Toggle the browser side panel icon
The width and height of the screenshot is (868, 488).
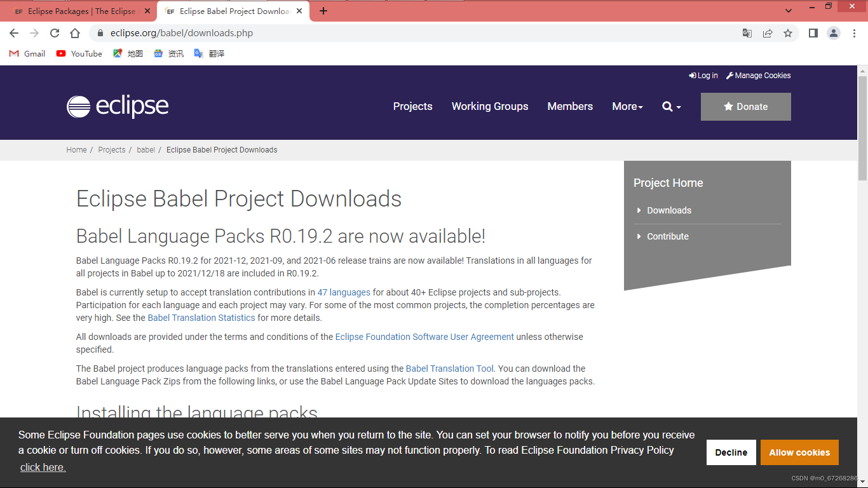(813, 33)
